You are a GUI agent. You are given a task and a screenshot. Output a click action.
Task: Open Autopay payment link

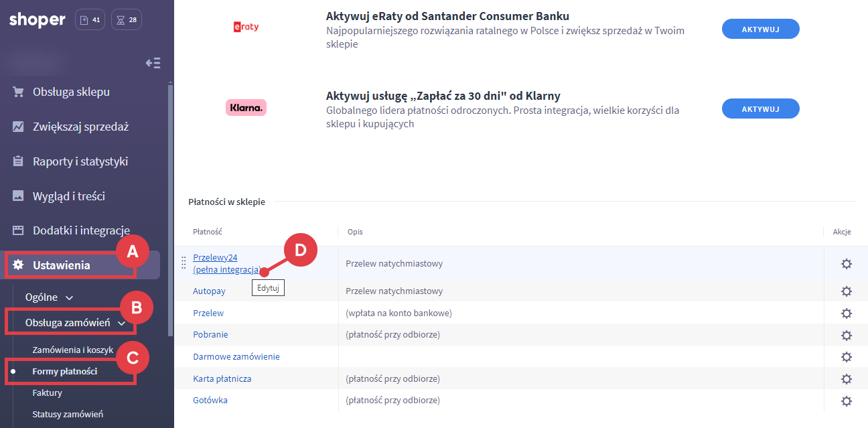(x=209, y=291)
